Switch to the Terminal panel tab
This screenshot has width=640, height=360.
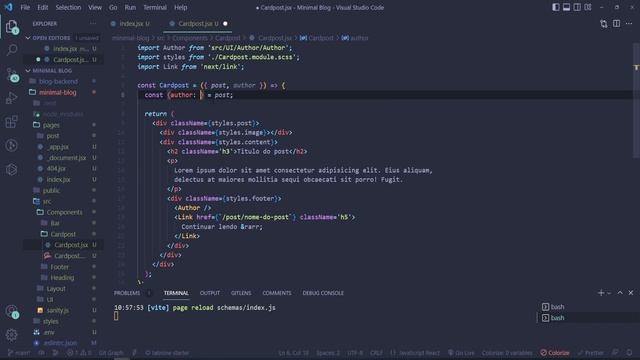point(176,293)
